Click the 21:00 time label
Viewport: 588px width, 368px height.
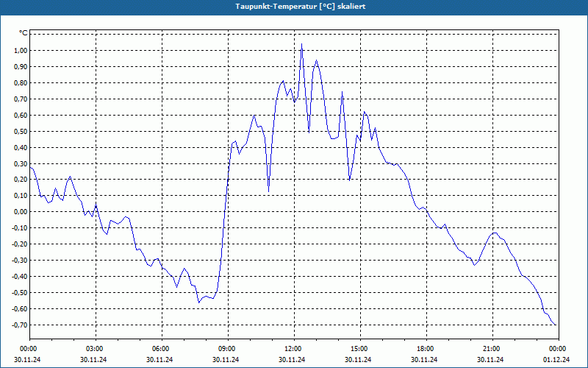tap(492, 349)
